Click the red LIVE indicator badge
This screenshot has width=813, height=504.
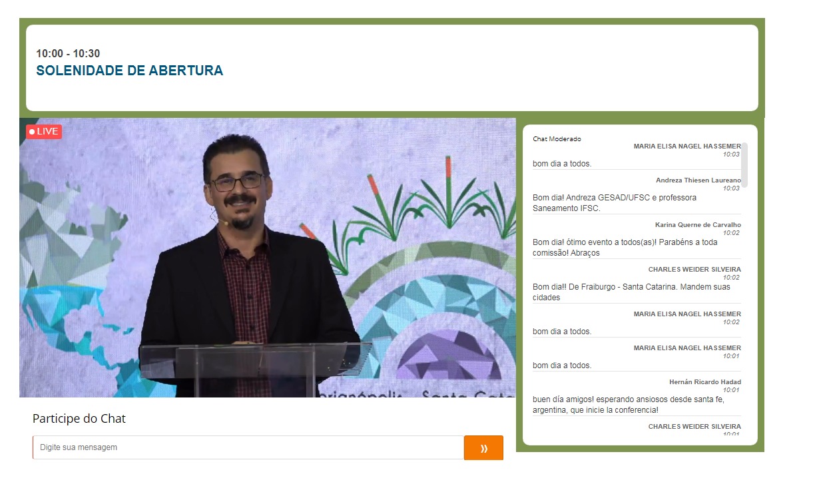click(x=44, y=132)
